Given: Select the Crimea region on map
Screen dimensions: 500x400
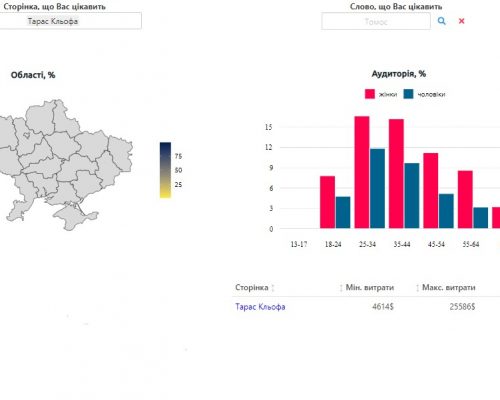Looking at the screenshot, I should [75, 217].
